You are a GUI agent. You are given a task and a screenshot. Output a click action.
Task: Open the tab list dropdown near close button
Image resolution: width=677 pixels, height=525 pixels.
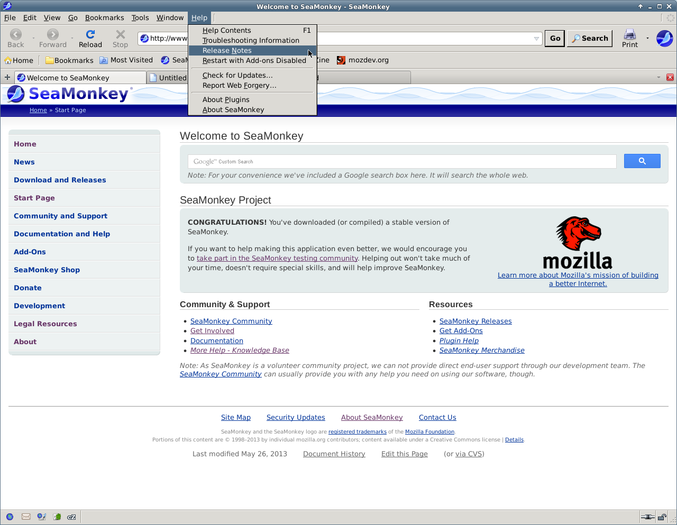tap(658, 77)
